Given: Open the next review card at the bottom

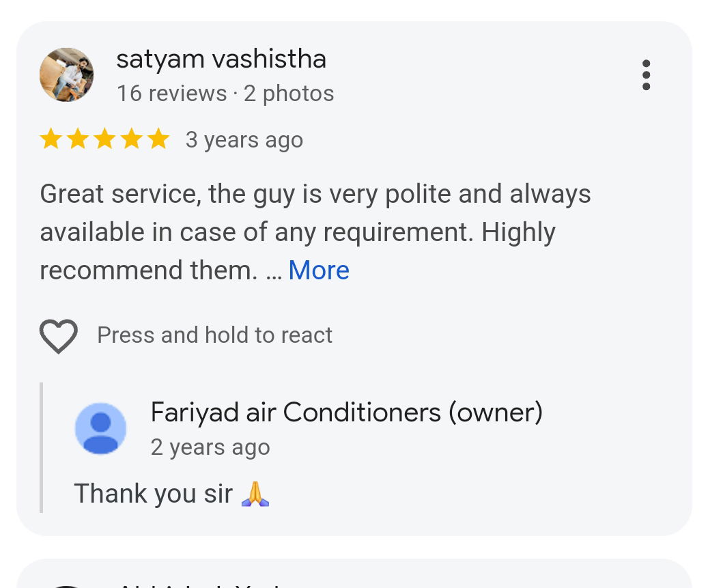Looking at the screenshot, I should [x=354, y=574].
